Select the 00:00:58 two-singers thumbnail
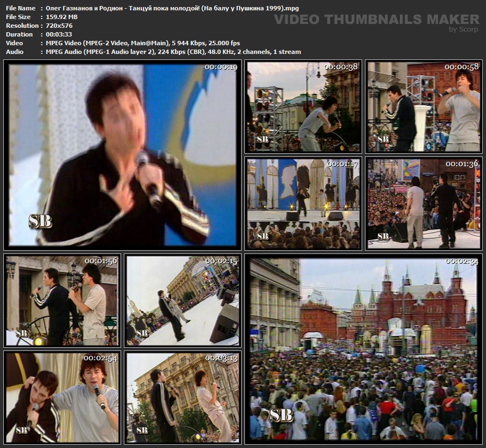The width and height of the screenshot is (486, 448). pos(424,106)
